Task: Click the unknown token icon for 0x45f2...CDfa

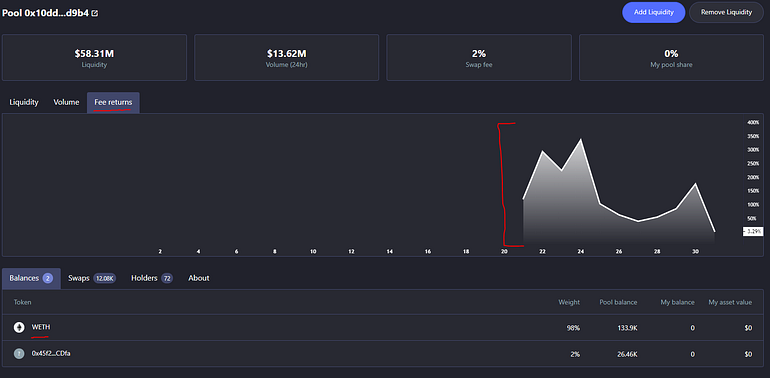Action: tap(19, 353)
